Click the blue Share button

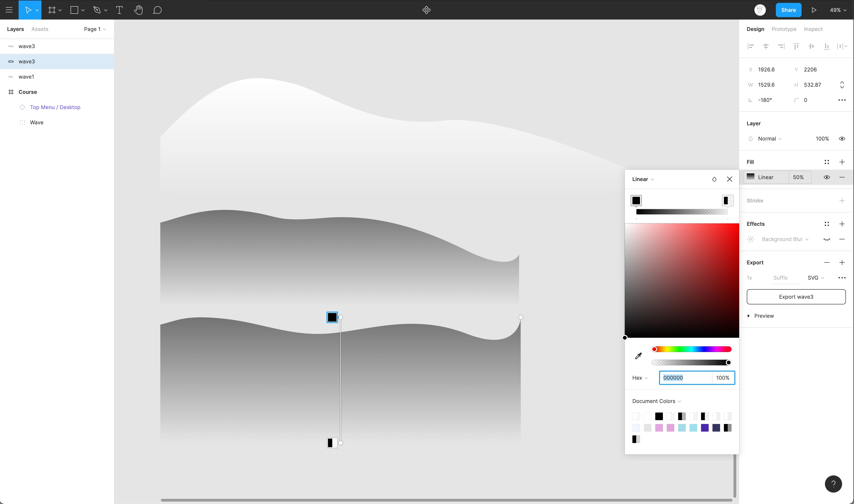coord(788,10)
